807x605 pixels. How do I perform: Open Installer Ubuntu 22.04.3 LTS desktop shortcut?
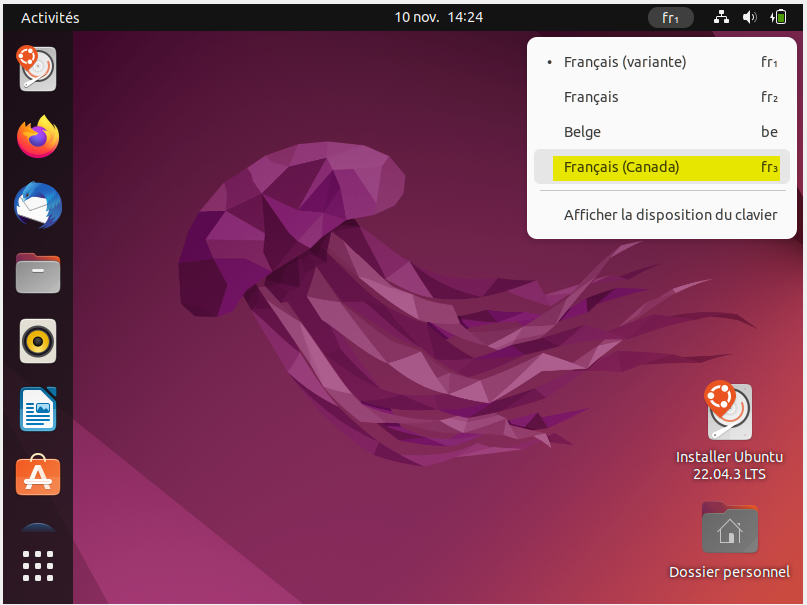pyautogui.click(x=729, y=430)
